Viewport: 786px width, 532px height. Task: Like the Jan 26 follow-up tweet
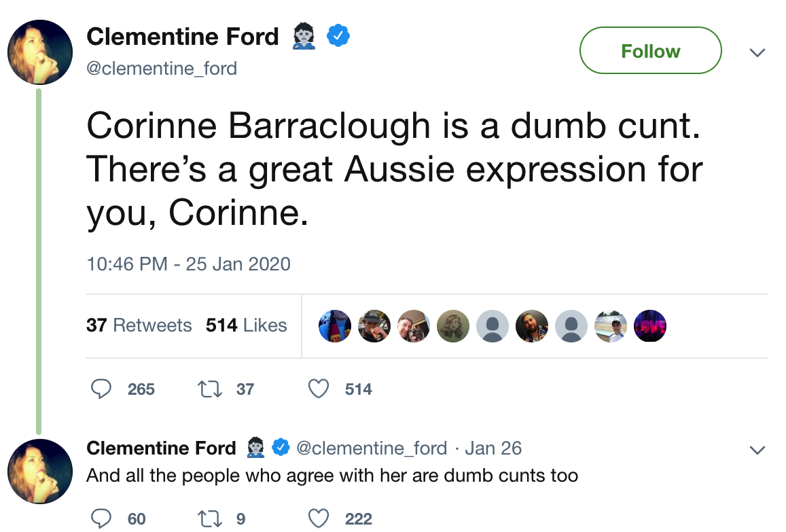pos(319,519)
